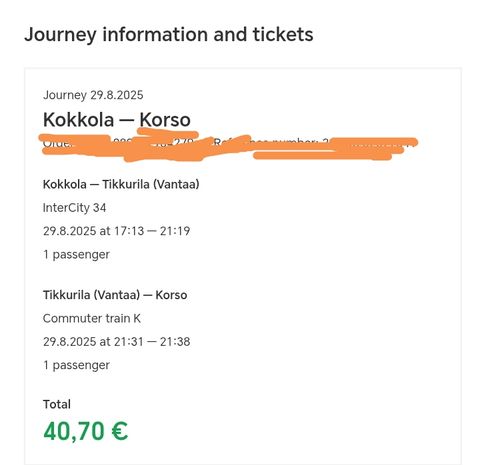
Task: Click the 29.8.2025 date of commuter leg
Action: tap(69, 342)
